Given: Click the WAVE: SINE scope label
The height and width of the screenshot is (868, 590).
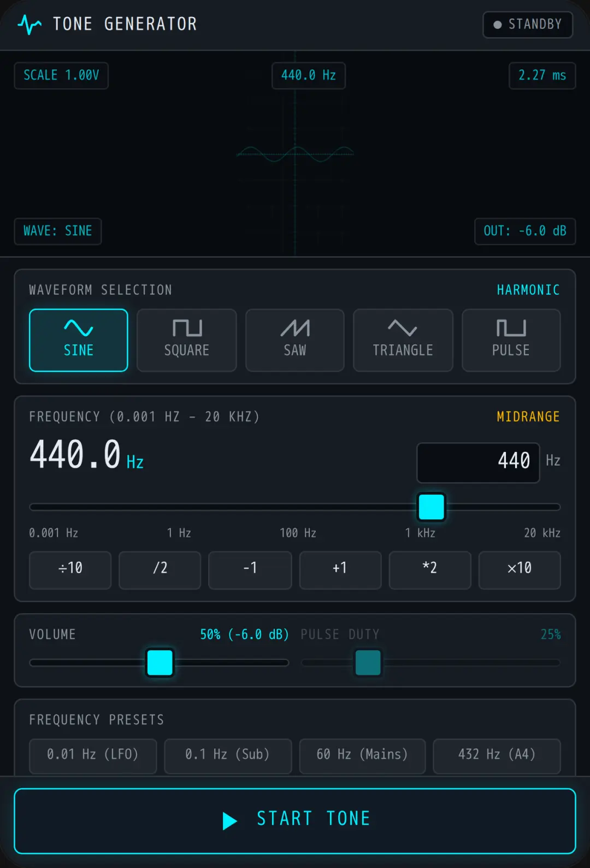Looking at the screenshot, I should coord(58,231).
